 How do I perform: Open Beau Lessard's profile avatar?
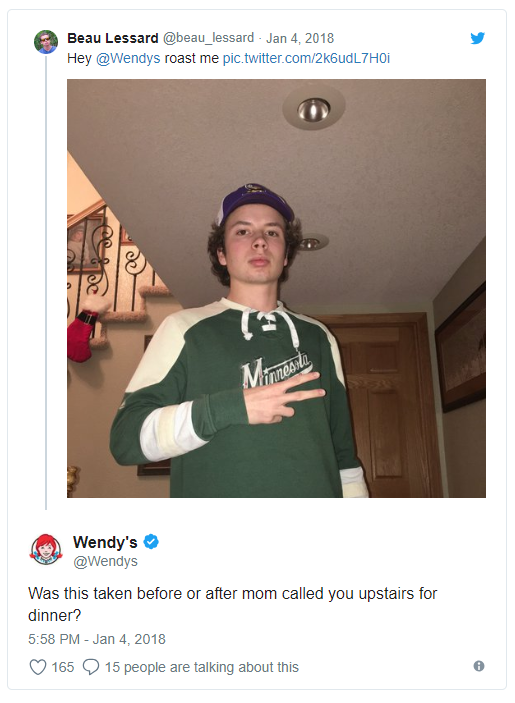pos(46,42)
